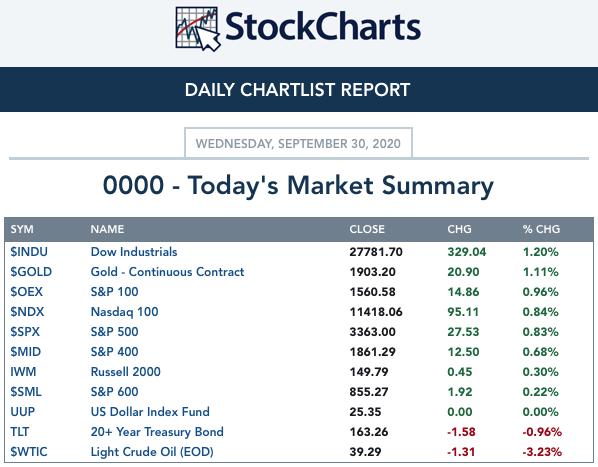Open the Nasdaq 100 chart
This screenshot has height=467, width=598.
pos(124,312)
